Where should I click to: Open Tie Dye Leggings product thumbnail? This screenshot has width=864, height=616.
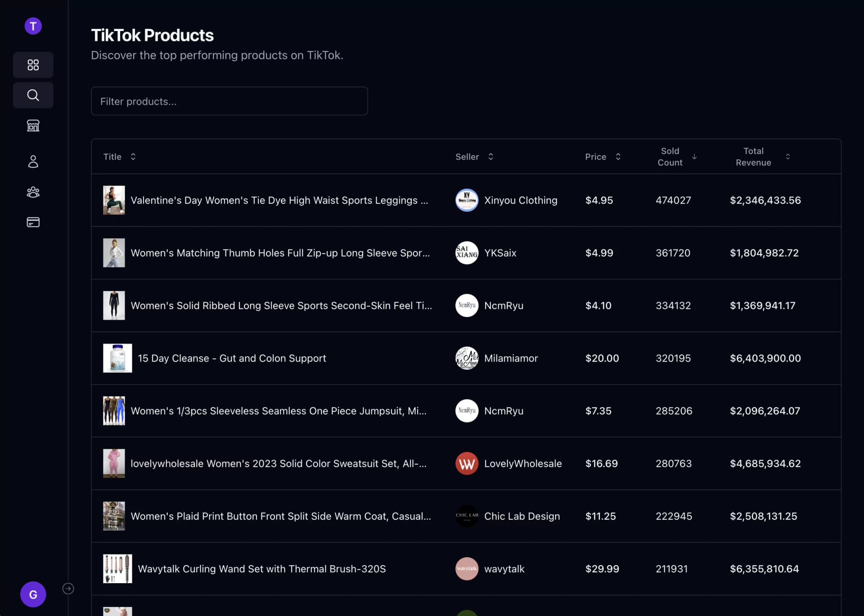click(x=114, y=200)
